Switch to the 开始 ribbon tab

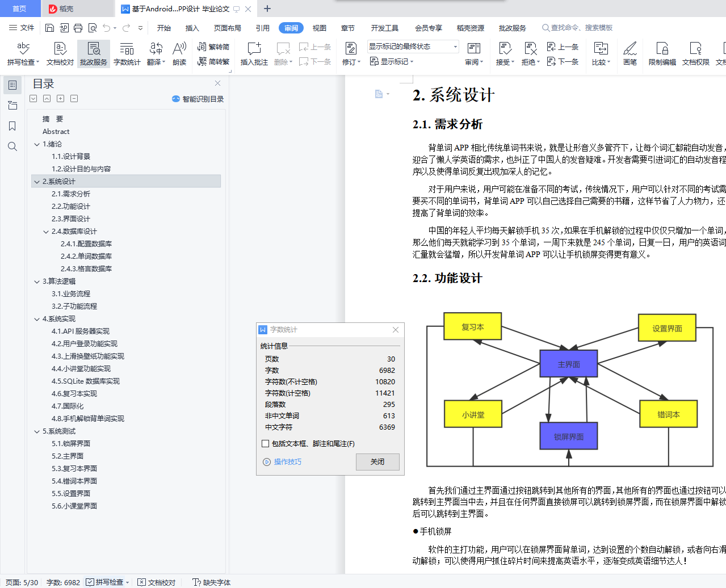coord(163,28)
